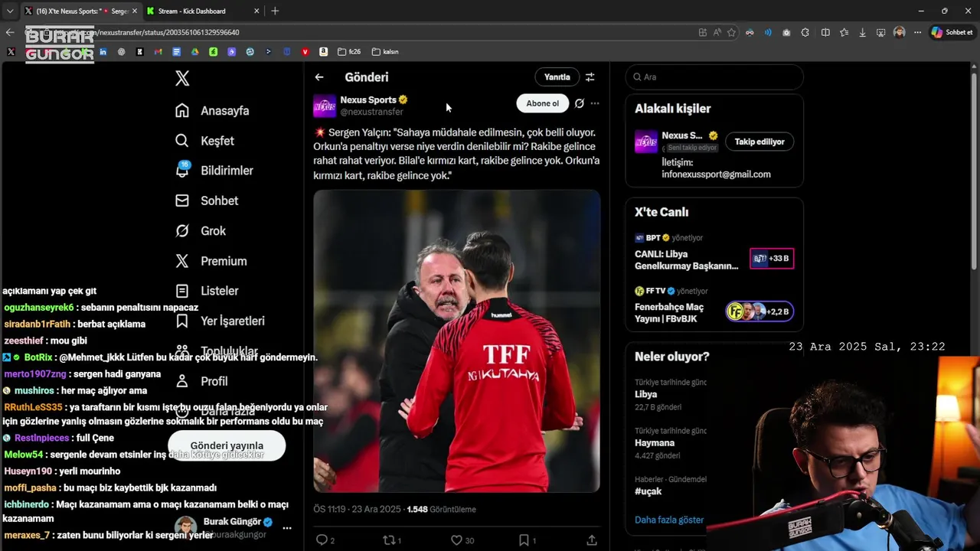980x551 pixels.
Task: Open Bildirimler notifications
Action: [x=214, y=171]
